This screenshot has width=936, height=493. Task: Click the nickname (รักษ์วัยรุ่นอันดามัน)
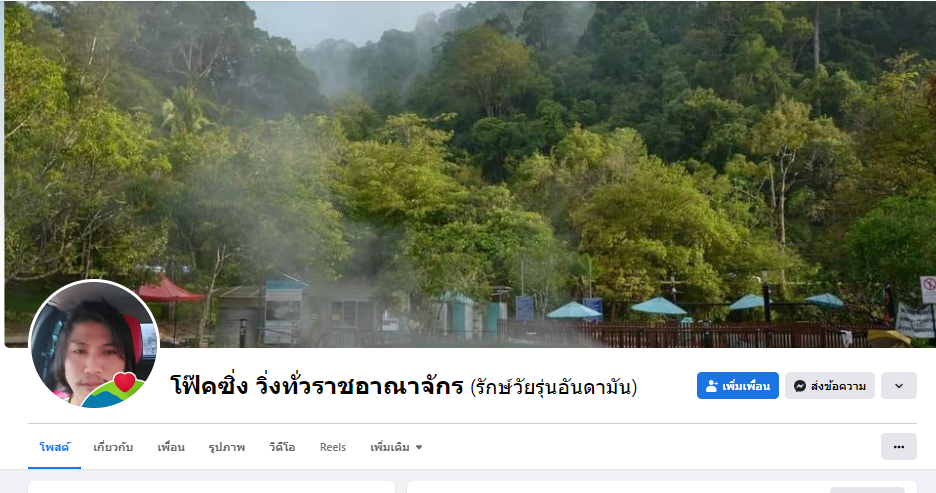553,387
